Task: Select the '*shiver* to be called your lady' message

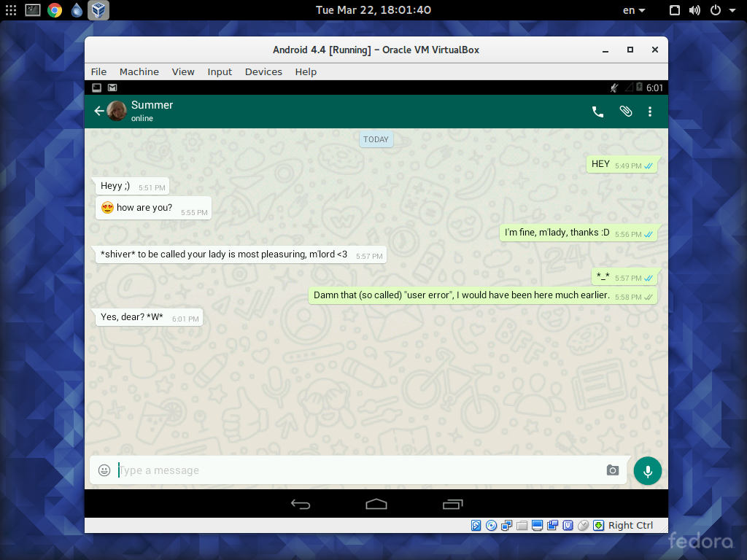Action: (241, 254)
